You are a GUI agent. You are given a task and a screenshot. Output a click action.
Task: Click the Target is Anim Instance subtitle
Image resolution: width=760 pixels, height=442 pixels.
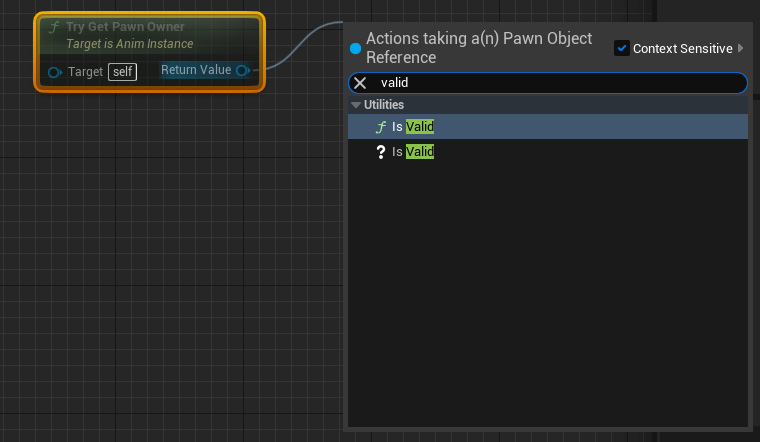pyautogui.click(x=129, y=44)
